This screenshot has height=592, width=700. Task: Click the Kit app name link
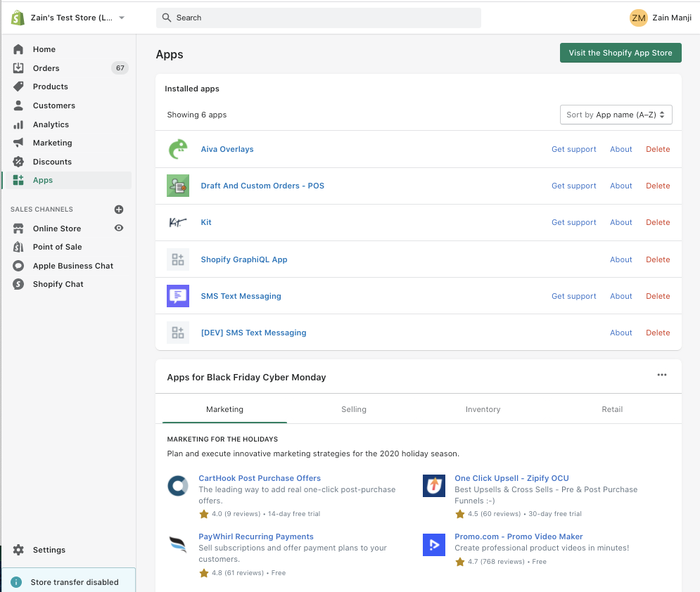(206, 222)
